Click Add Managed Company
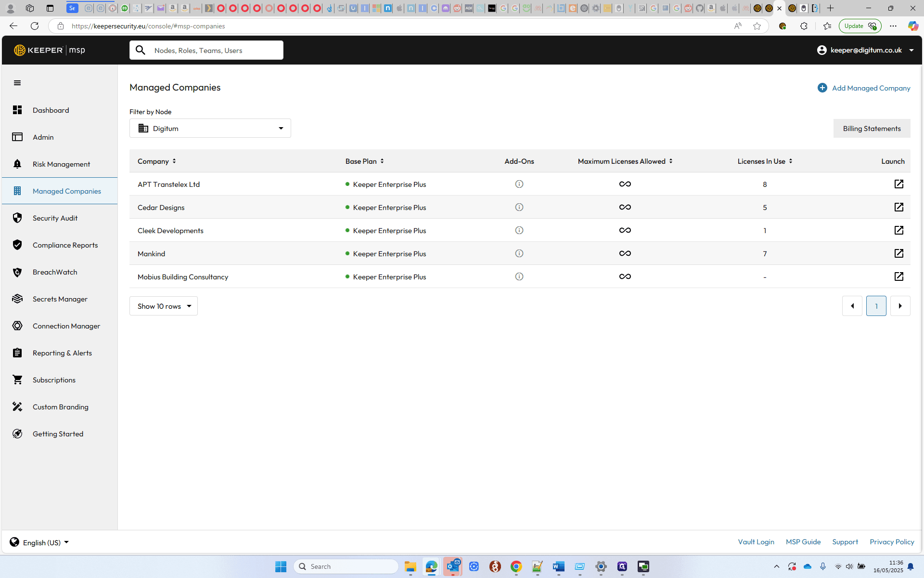This screenshot has width=924, height=578. click(x=864, y=88)
